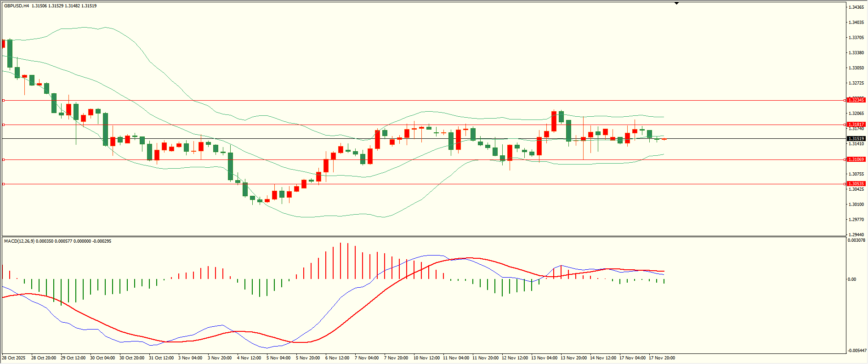
Task: Click the 17 Nov 20:00 time label
Action: [x=662, y=358]
